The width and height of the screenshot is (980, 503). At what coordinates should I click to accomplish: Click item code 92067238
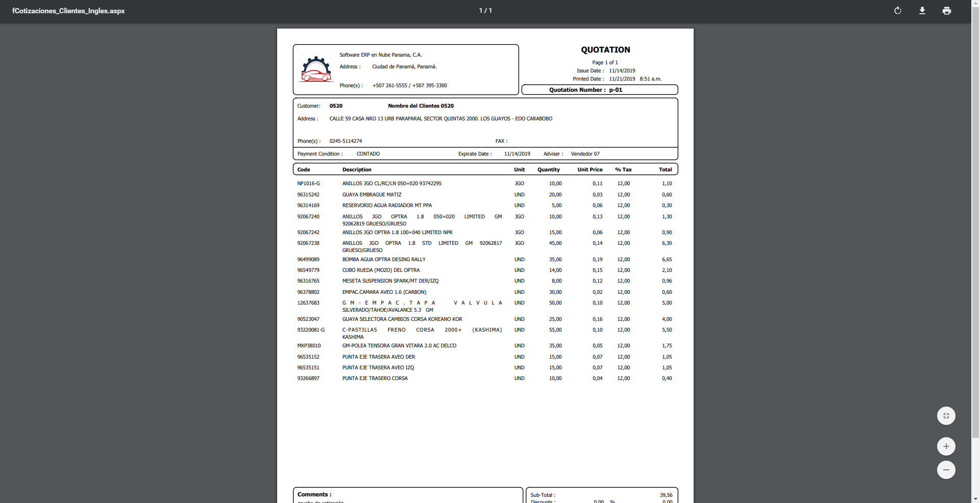pos(308,243)
